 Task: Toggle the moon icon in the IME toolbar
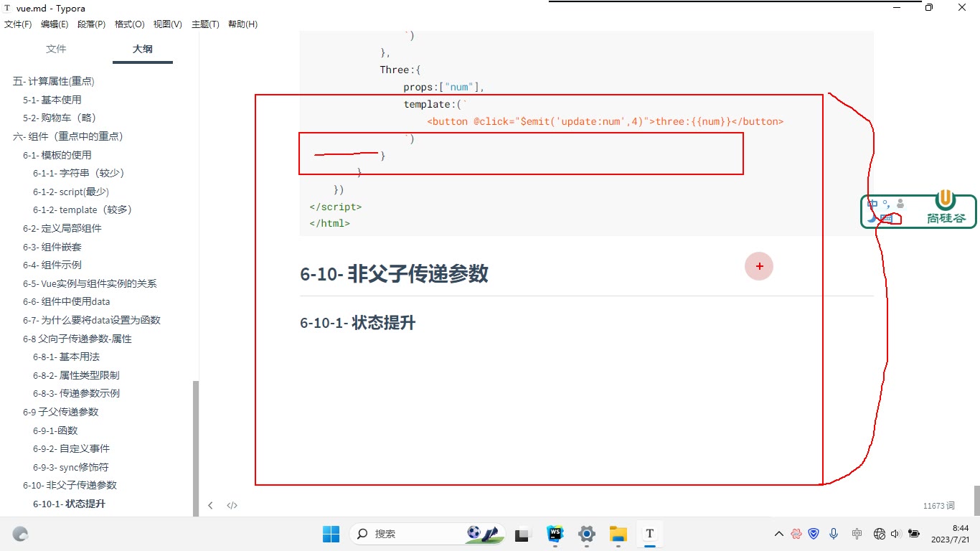pyautogui.click(x=872, y=217)
